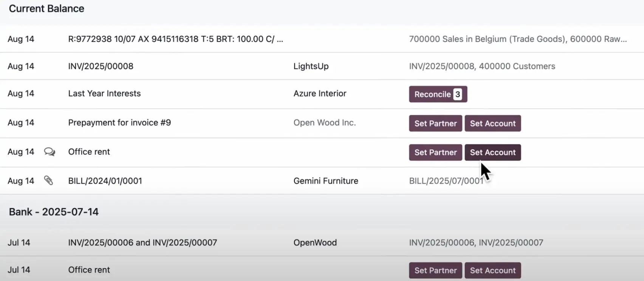Select the R:9772938 10/07 AX transaction label

[175, 39]
